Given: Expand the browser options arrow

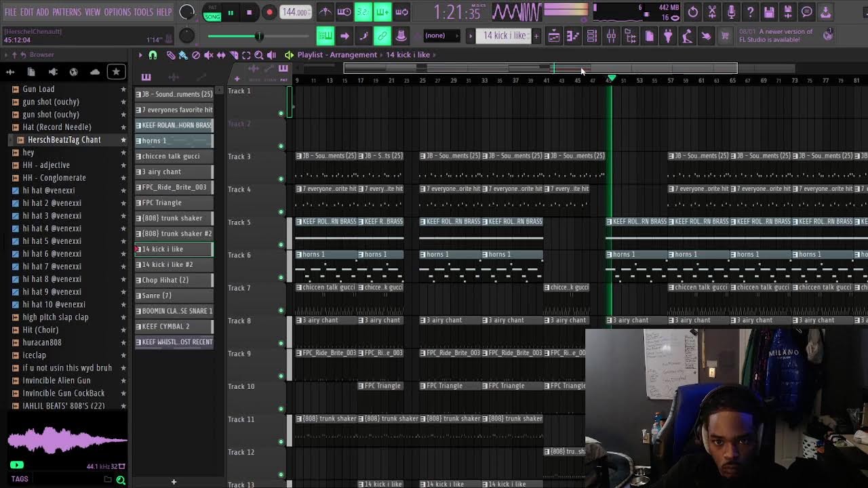Looking at the screenshot, I should tap(7, 55).
